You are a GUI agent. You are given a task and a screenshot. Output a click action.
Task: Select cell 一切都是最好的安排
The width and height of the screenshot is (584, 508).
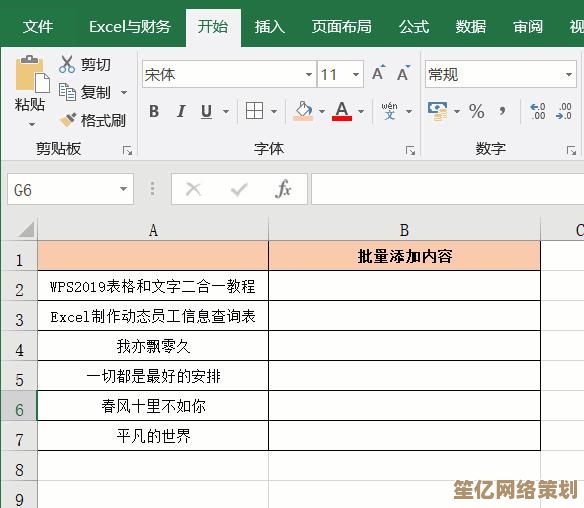153,376
